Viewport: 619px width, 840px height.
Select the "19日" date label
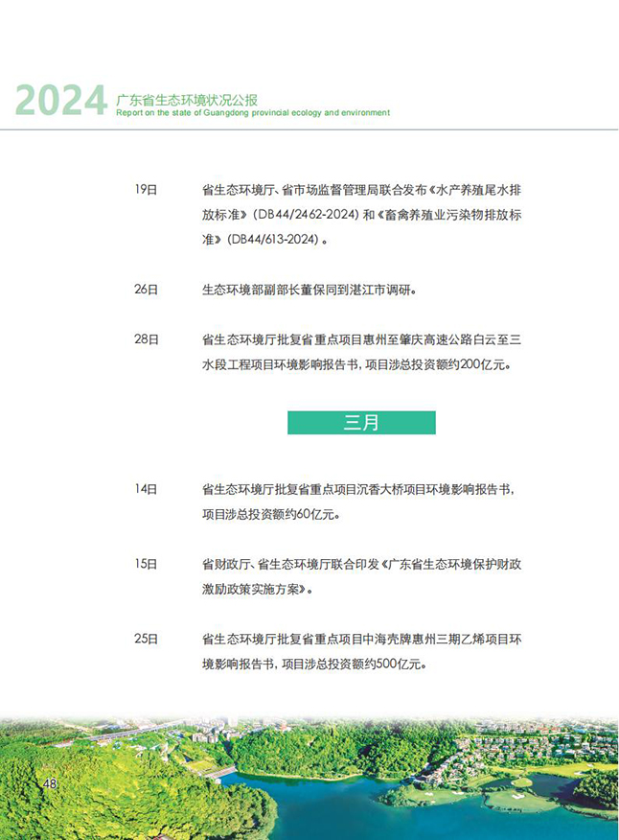[x=146, y=190]
